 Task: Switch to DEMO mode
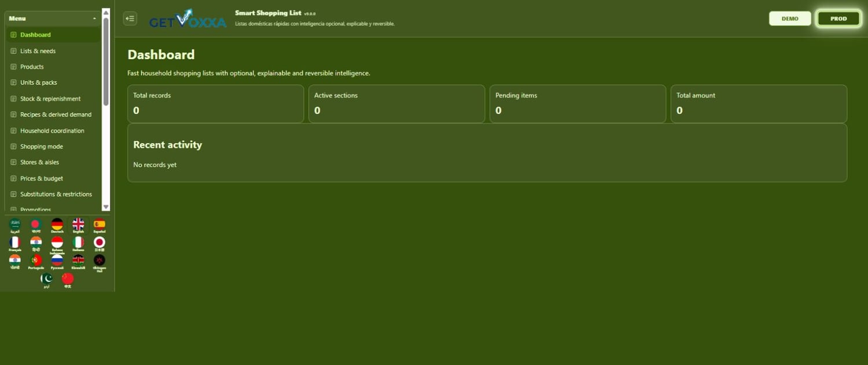pyautogui.click(x=790, y=19)
